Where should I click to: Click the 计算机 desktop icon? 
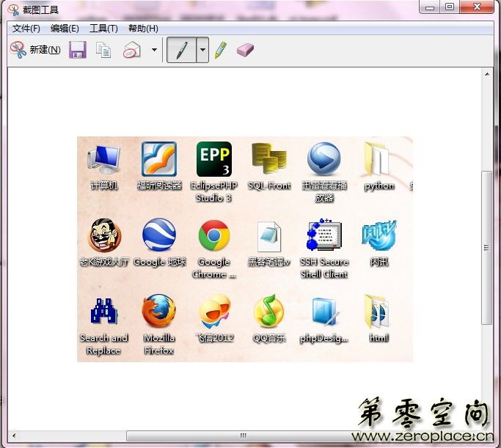(104, 160)
